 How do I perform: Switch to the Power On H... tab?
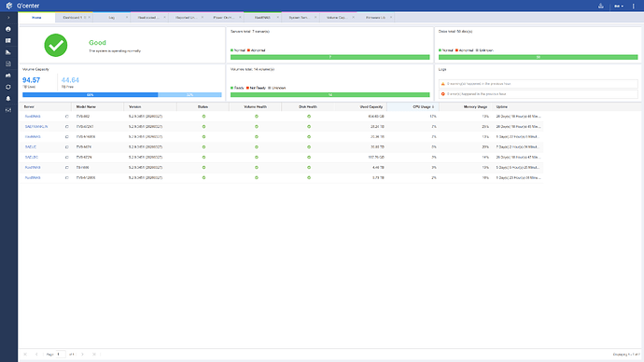coord(223,18)
